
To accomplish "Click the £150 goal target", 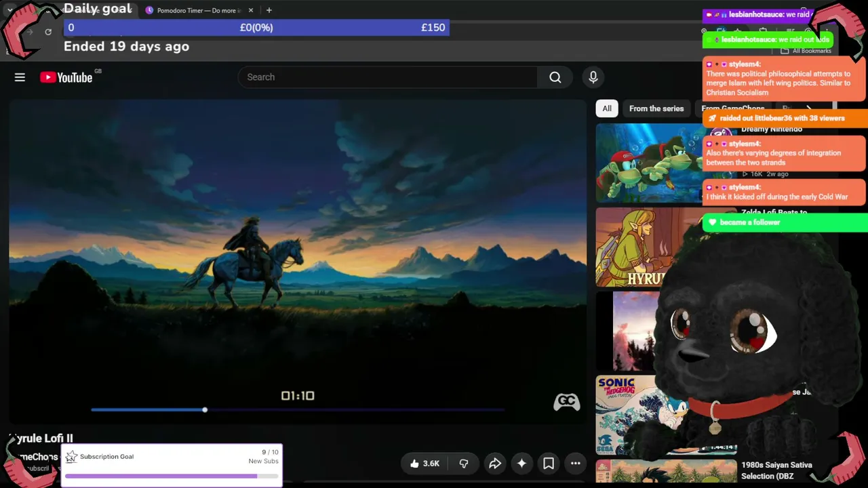I will click(x=433, y=28).
